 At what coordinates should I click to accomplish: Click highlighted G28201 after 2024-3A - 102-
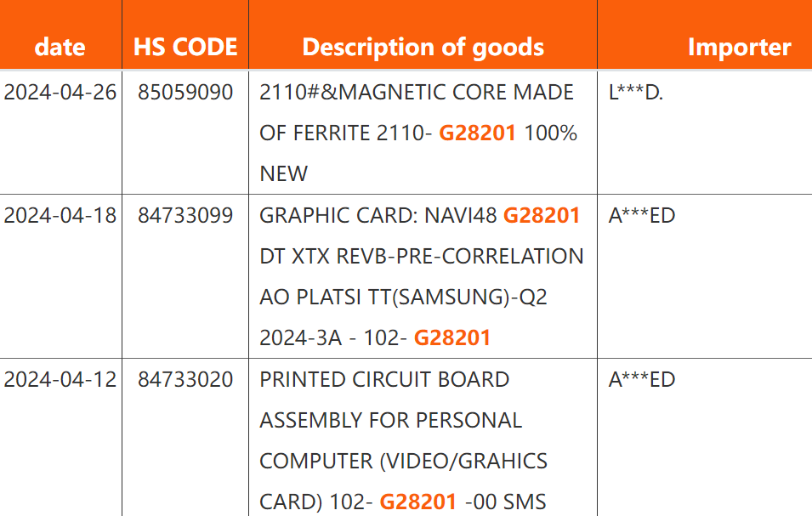(x=452, y=338)
